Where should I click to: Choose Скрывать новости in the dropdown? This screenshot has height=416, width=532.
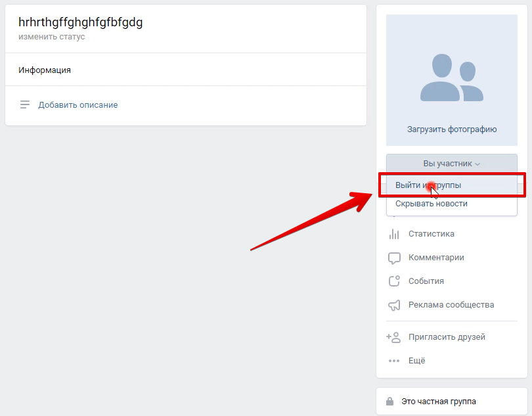[x=452, y=204]
